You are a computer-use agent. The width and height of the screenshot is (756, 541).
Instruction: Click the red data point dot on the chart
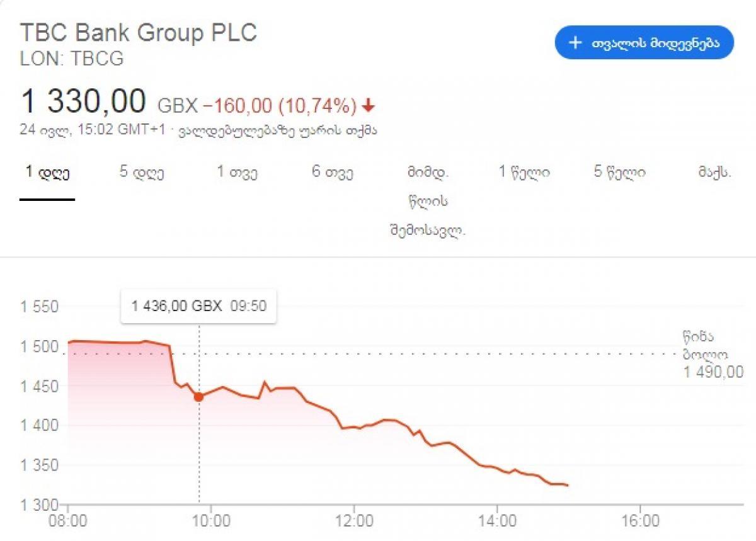(x=199, y=397)
